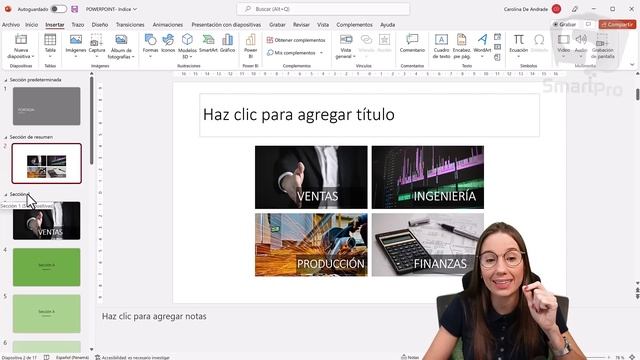Click the Buscar search box
Image resolution: width=640 pixels, height=360 pixels.
coord(323,9)
